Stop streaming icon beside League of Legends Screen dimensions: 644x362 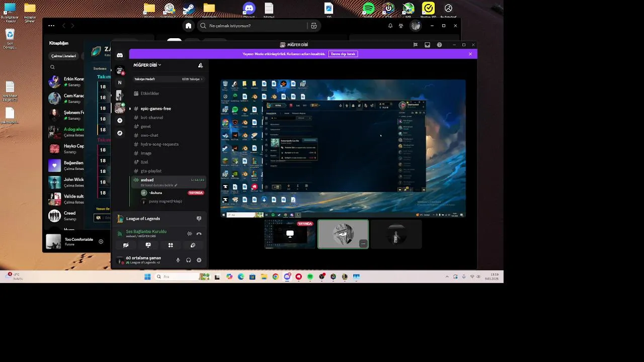point(199,219)
